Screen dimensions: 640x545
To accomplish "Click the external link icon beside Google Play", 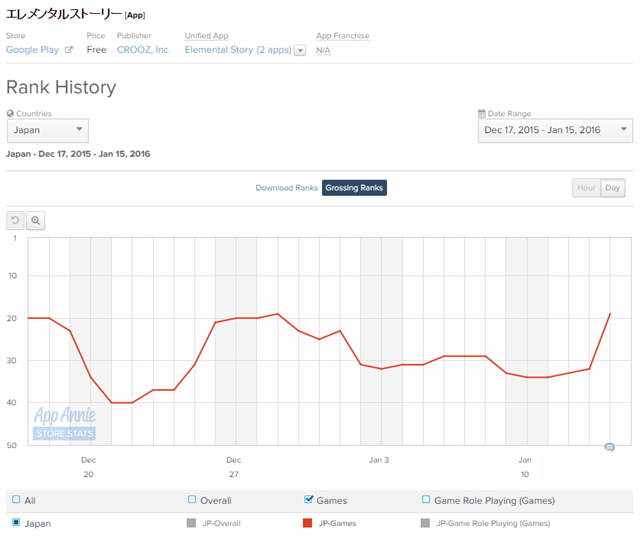I will pyautogui.click(x=69, y=50).
